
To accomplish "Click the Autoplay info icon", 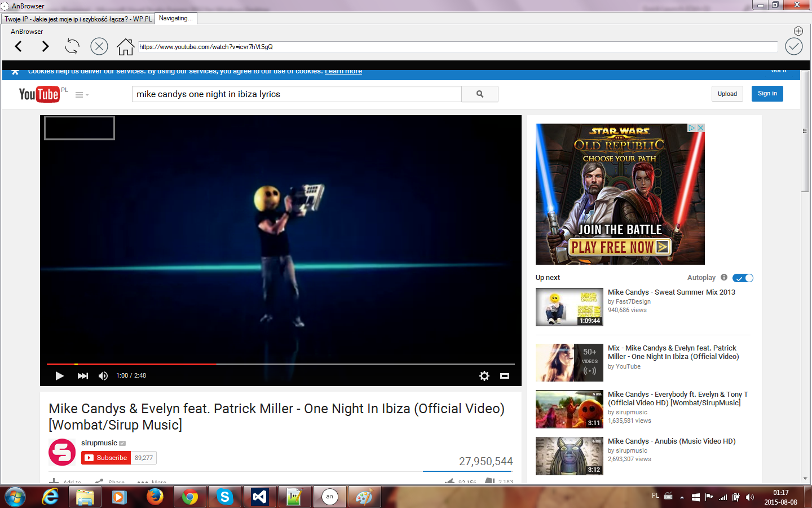I will tap(724, 277).
